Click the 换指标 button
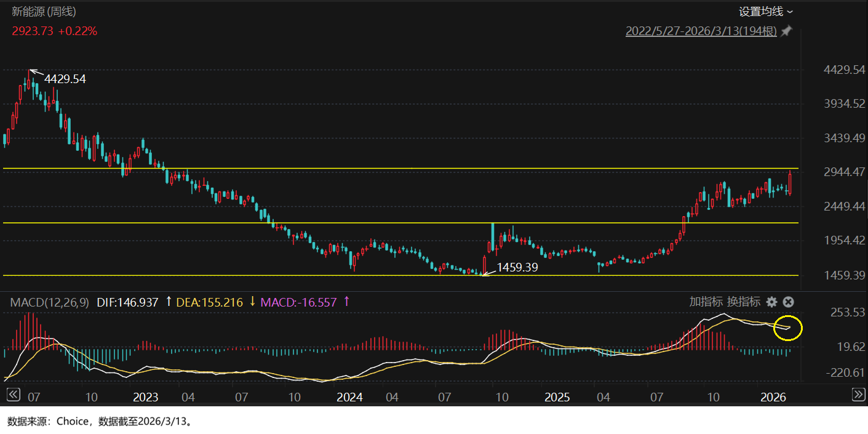868x434 pixels. [744, 302]
